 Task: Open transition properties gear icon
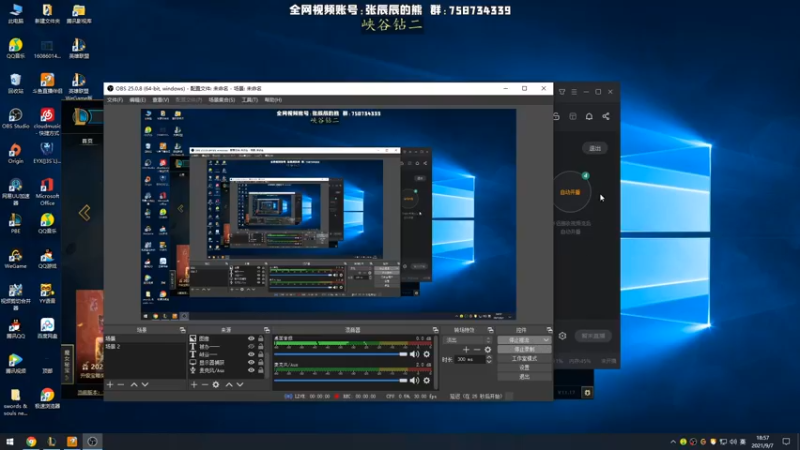[x=488, y=349]
